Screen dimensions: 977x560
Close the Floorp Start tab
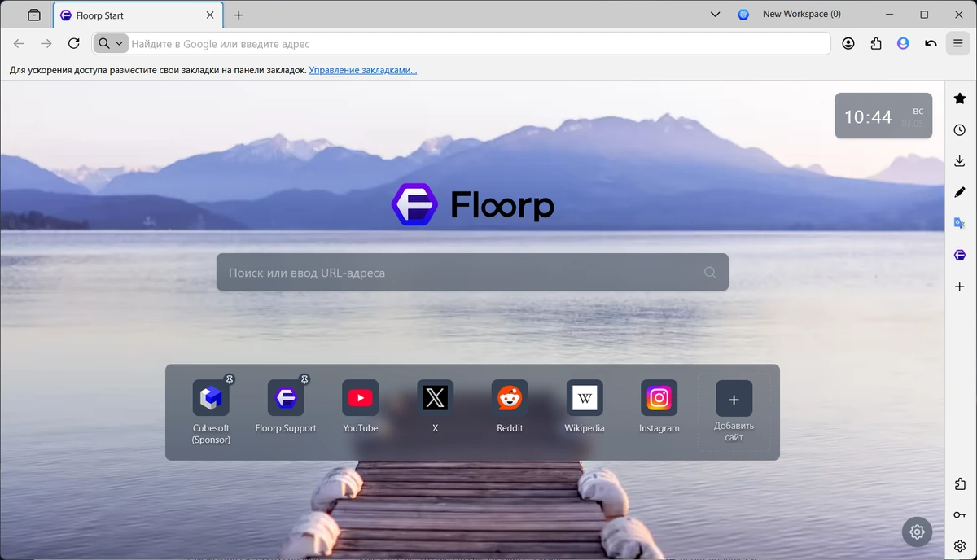210,15
